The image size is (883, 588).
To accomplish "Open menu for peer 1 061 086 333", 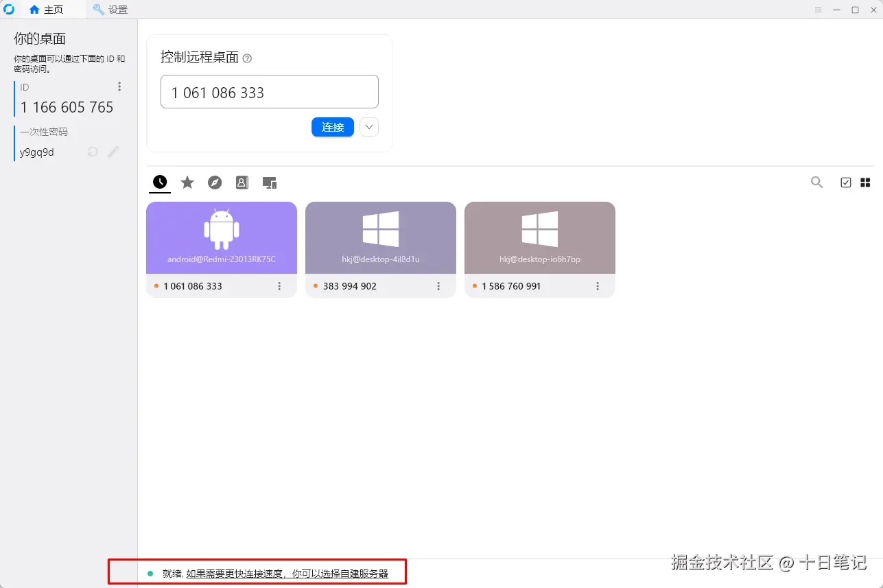I will coord(279,286).
